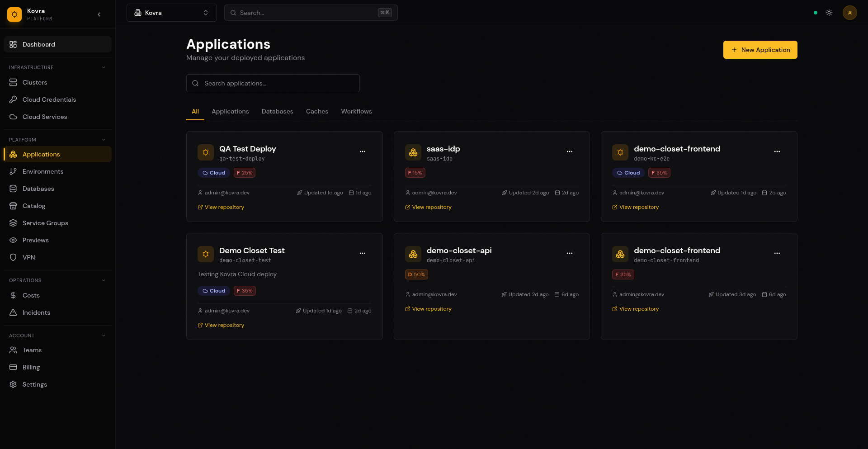Open the demo-closet-api application title
Viewport: 868px width, 449px height.
459,250
